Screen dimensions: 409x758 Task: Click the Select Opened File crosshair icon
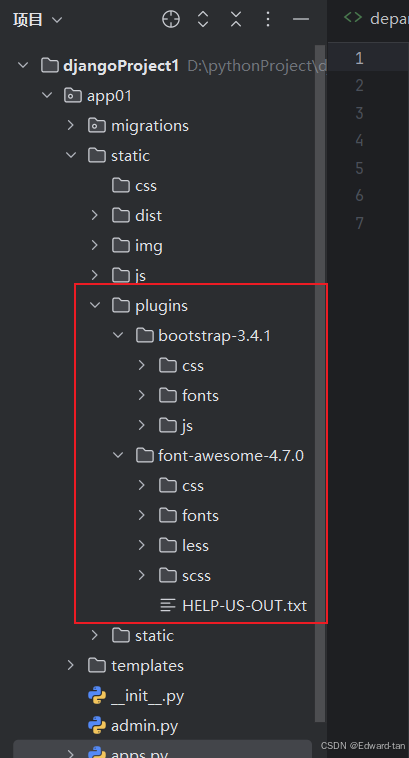(x=171, y=19)
